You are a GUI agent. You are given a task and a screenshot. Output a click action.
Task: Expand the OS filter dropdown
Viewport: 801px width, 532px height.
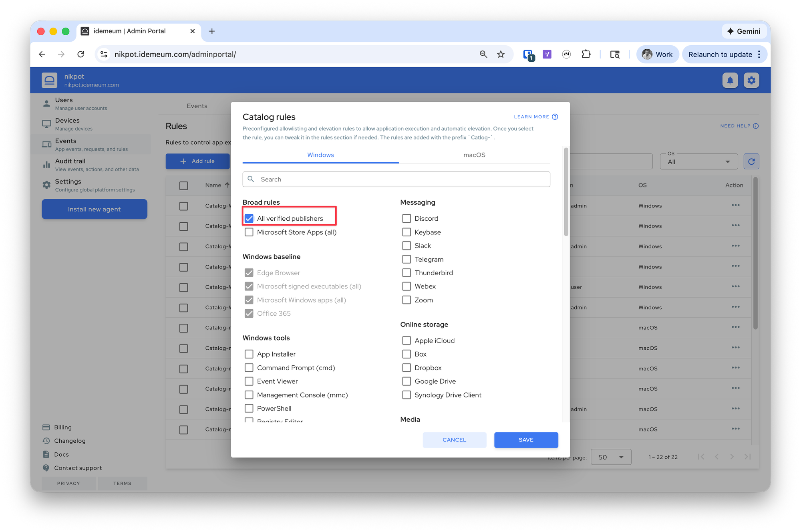tap(698, 162)
